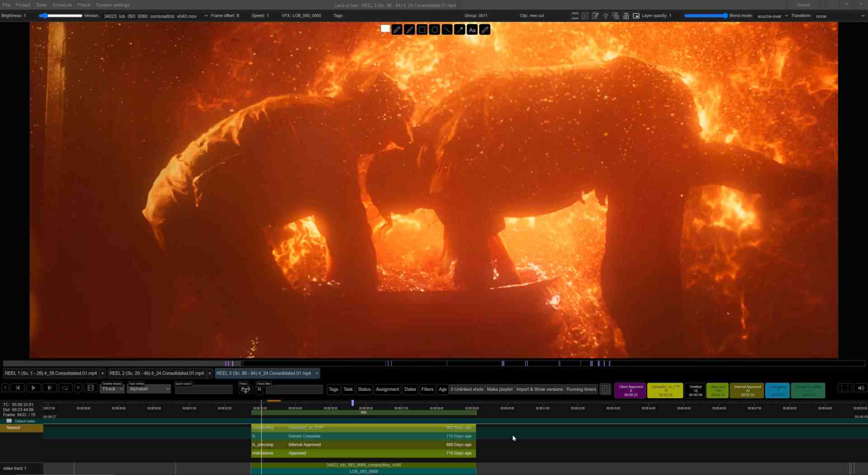Click Import & Show versions
This screenshot has width=868, height=475.
click(539, 389)
